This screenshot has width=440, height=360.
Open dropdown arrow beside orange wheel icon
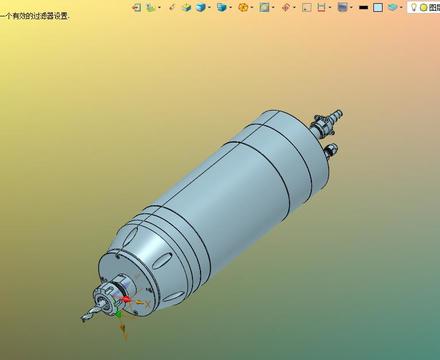tap(252, 7)
